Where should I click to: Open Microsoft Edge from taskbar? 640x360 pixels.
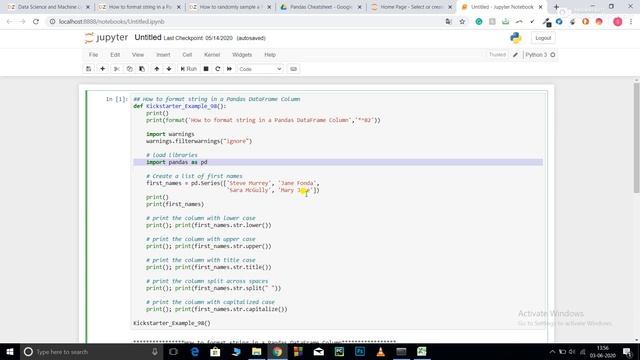[x=195, y=351]
